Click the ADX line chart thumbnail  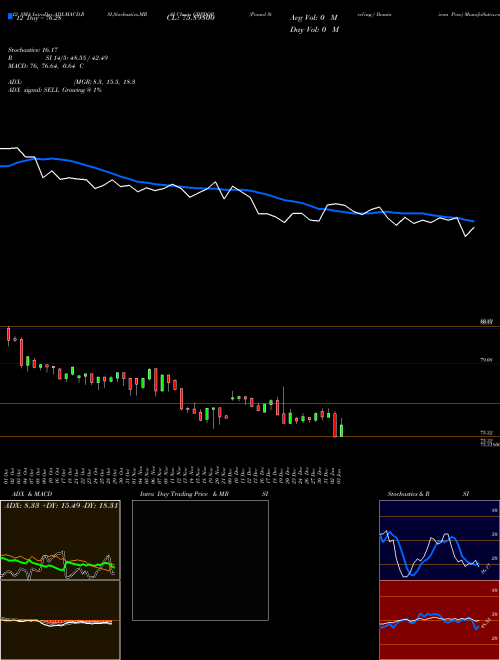pos(60,540)
